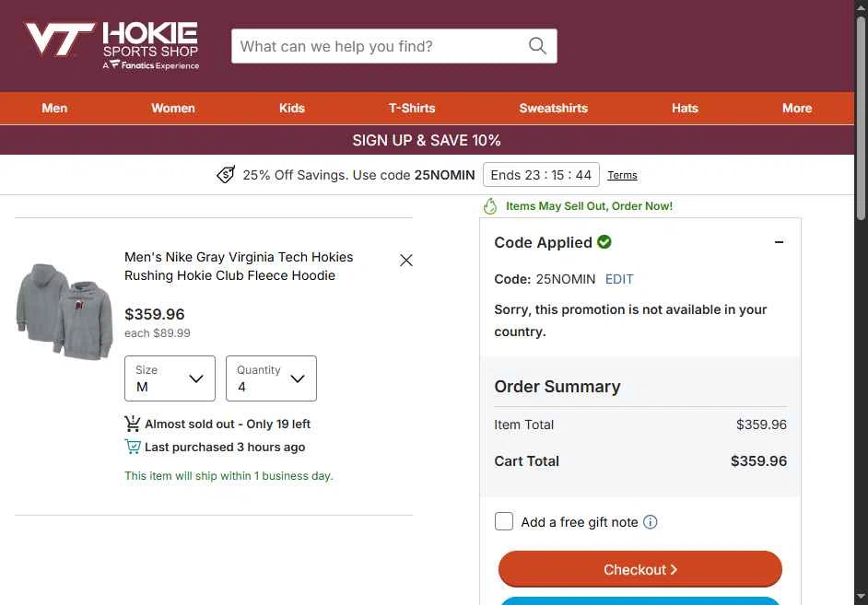Click the flame icon beside sell-out notice
The width and height of the screenshot is (868, 605).
[490, 206]
